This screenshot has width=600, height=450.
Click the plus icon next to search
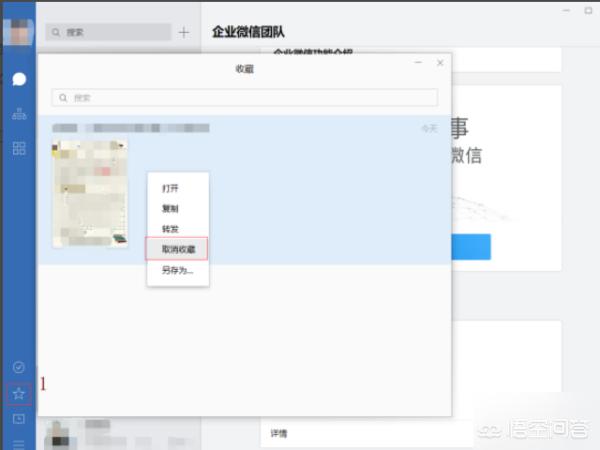[183, 32]
